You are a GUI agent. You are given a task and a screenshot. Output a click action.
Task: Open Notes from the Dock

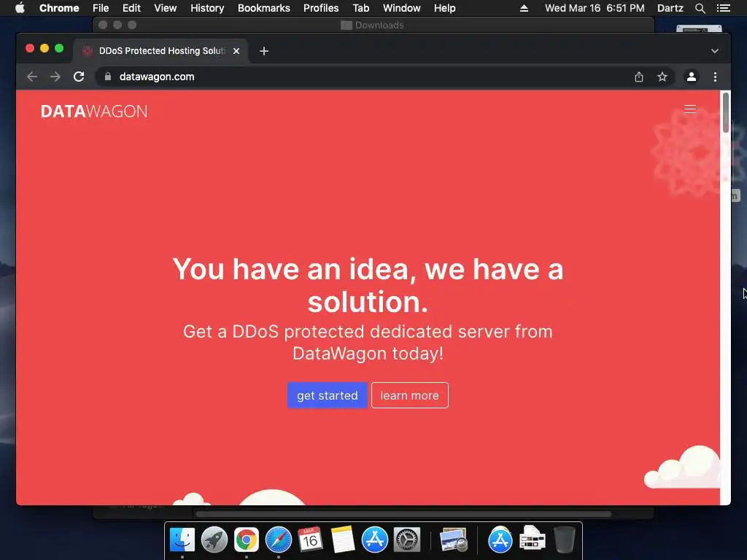point(343,540)
